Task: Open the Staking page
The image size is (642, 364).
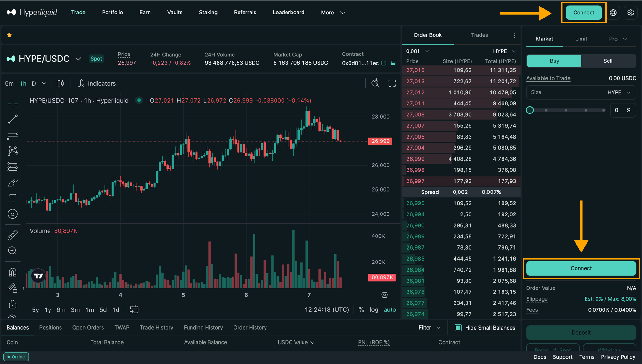Action: [208, 12]
